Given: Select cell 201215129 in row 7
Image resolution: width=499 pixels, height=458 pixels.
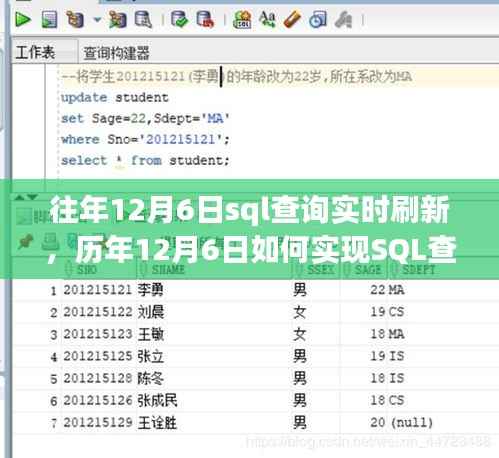Looking at the screenshot, I should click(x=98, y=422).
